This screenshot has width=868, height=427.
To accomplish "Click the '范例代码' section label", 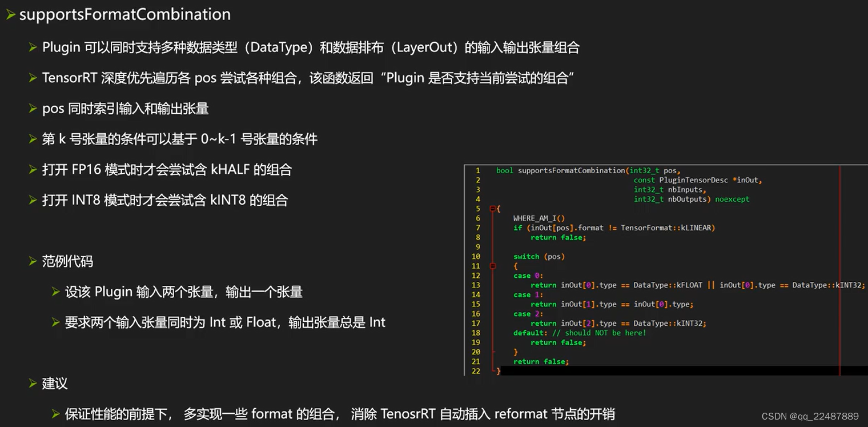I will point(67,261).
